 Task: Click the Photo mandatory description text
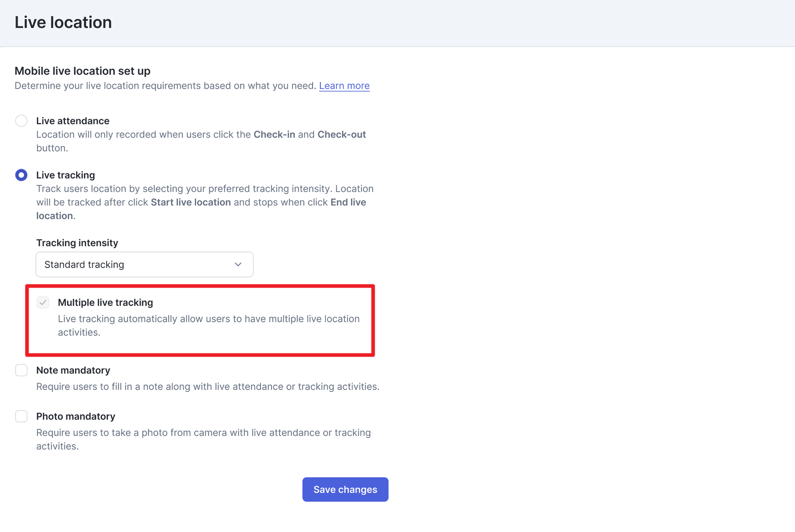coord(203,439)
